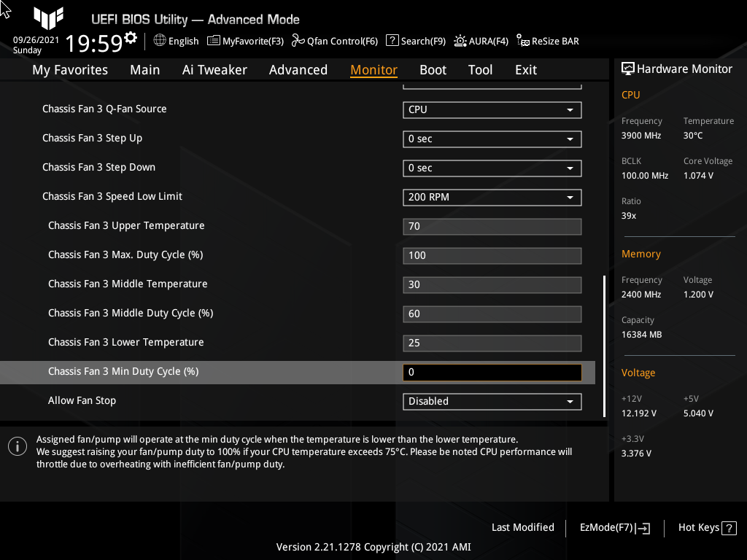Screen dimensions: 747x560
Task: Switch to EzMode(F7)
Action: (x=614, y=527)
